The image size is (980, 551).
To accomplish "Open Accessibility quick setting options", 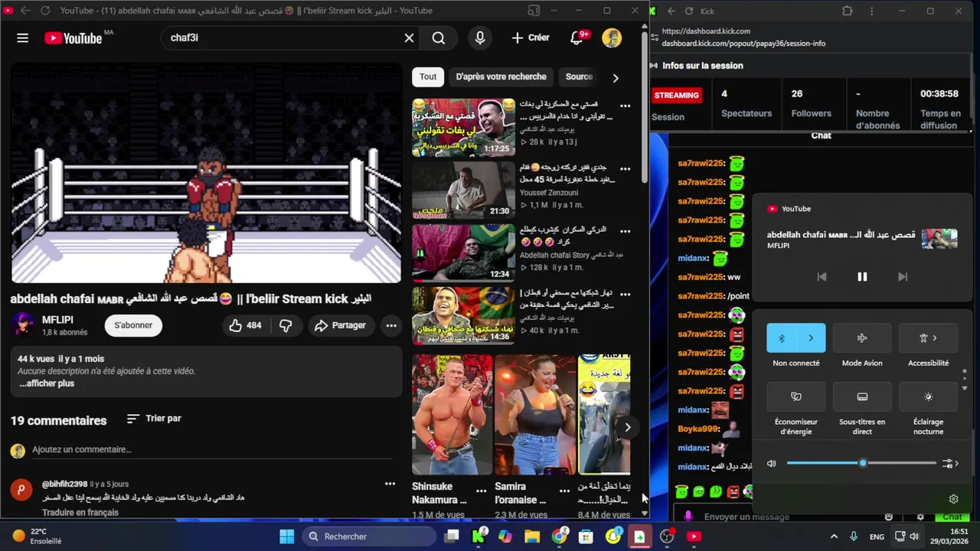I will tap(928, 338).
